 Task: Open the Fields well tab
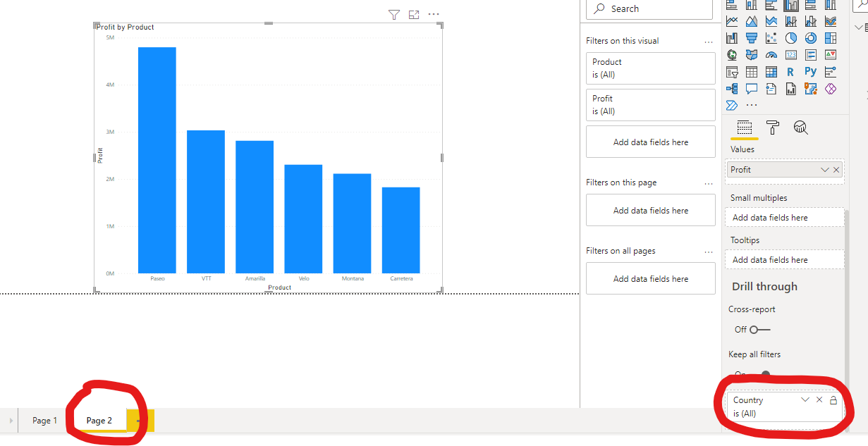point(744,128)
